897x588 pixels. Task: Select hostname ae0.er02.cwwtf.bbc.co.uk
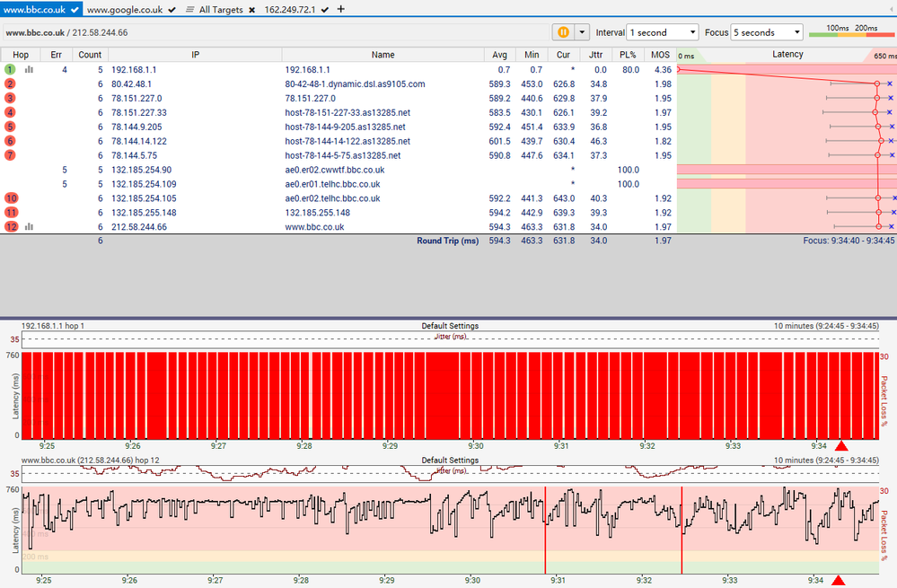[x=335, y=170]
